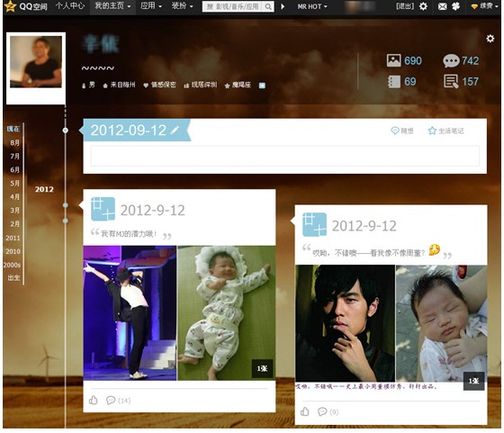Screen dimensions: 504x433
Task: Jump to 2011 on the timeline
Action: pos(13,238)
